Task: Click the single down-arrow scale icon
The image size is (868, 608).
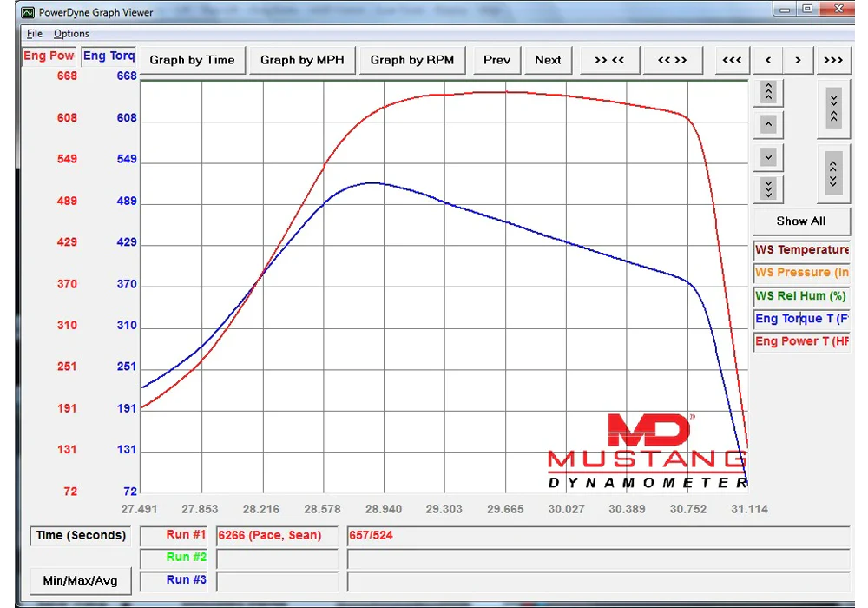Action: point(767,156)
